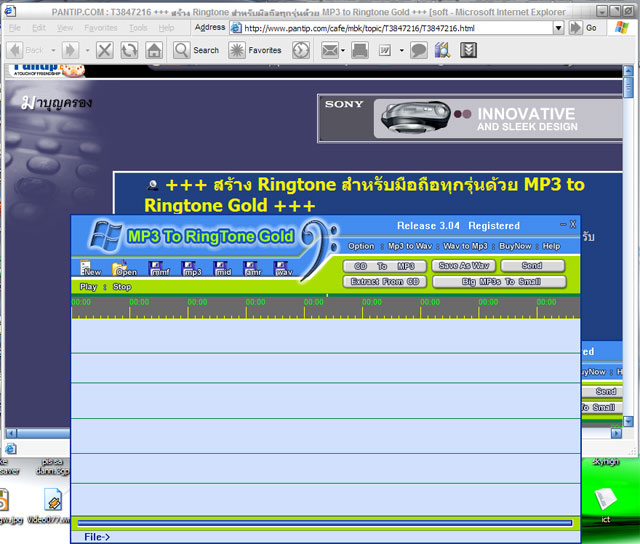Expand the address bar dropdown
640x544 pixels.
click(x=558, y=28)
